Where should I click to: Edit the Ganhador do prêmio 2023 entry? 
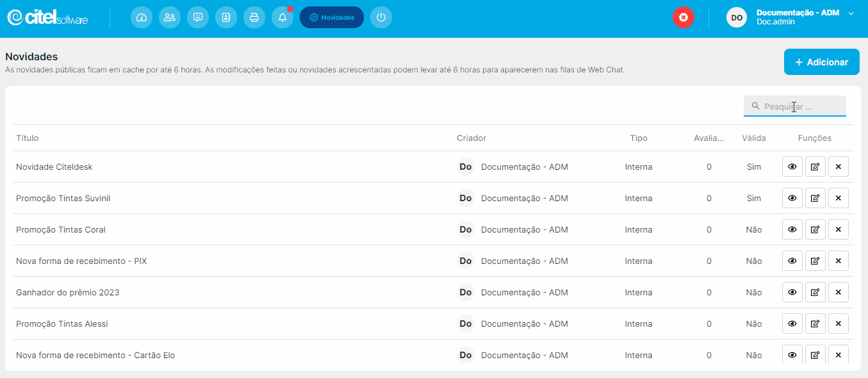(815, 292)
